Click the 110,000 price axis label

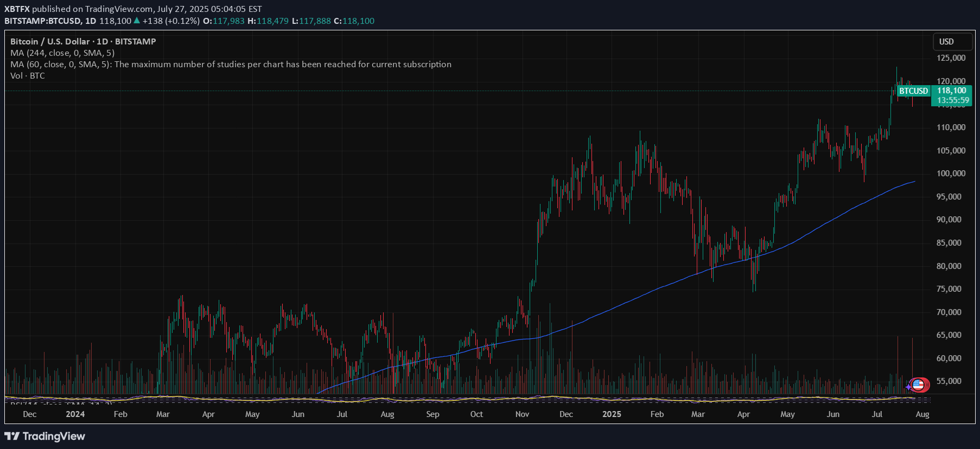[x=951, y=127]
